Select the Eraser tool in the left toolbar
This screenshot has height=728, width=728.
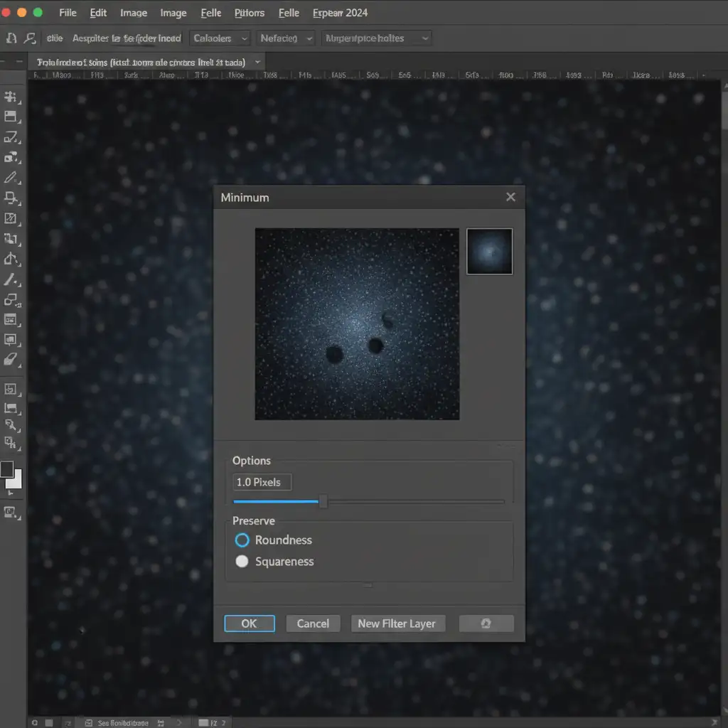[x=11, y=360]
